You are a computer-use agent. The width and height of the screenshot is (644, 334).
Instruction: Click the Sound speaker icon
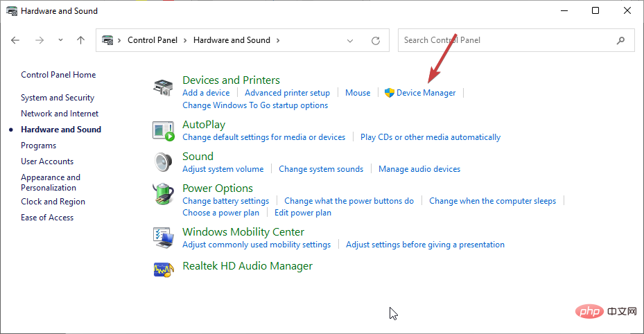(x=163, y=161)
